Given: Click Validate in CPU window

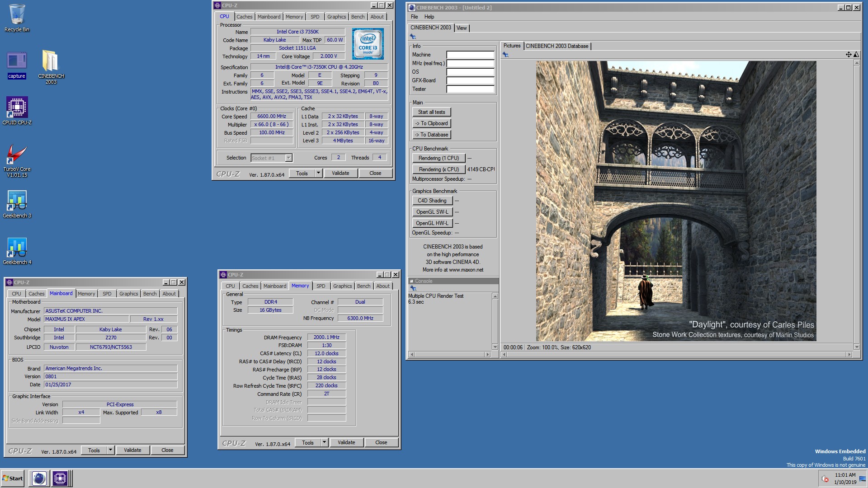Looking at the screenshot, I should (x=340, y=173).
